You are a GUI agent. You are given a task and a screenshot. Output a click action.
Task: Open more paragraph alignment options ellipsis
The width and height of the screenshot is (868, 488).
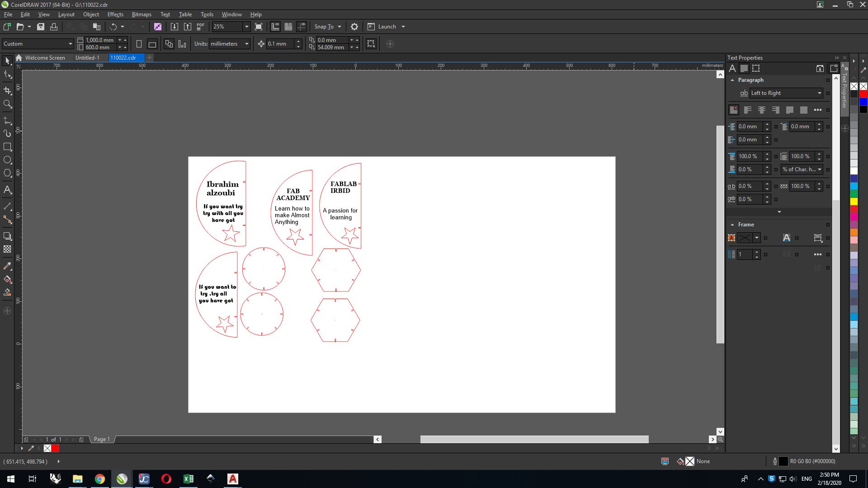817,110
